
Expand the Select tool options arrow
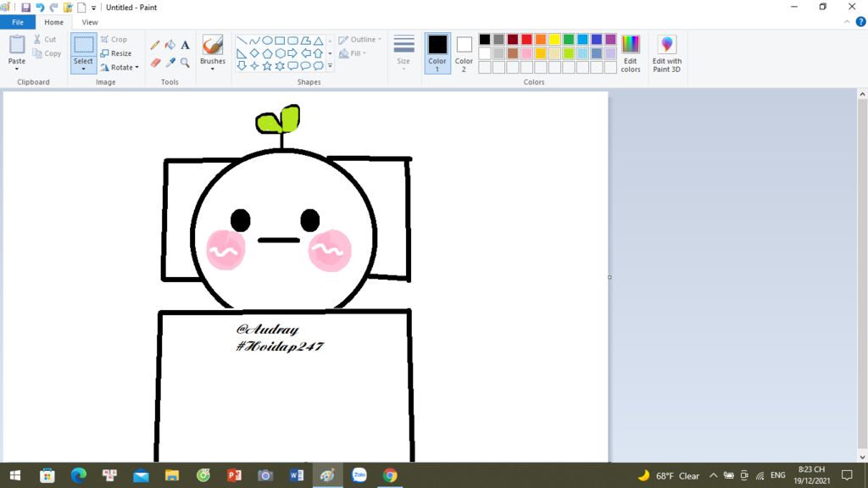pyautogui.click(x=84, y=69)
